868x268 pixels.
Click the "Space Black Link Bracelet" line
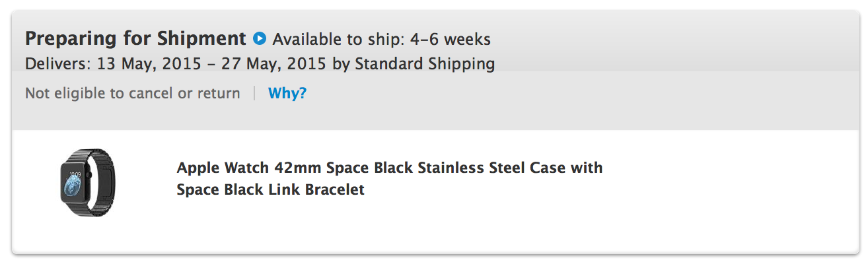point(270,190)
